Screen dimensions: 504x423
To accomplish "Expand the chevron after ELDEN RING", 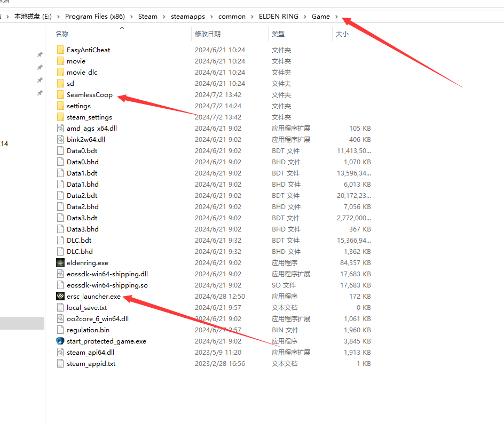I will pyautogui.click(x=305, y=17).
